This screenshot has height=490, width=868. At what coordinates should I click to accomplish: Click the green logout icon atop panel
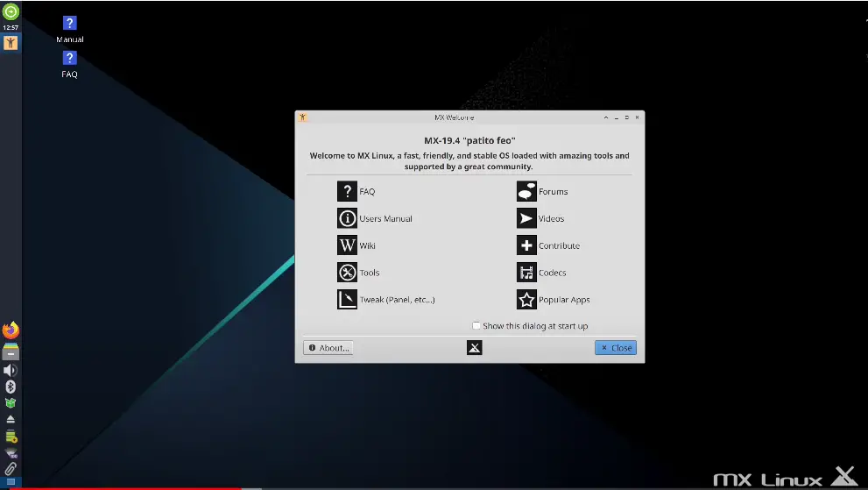[x=11, y=11]
